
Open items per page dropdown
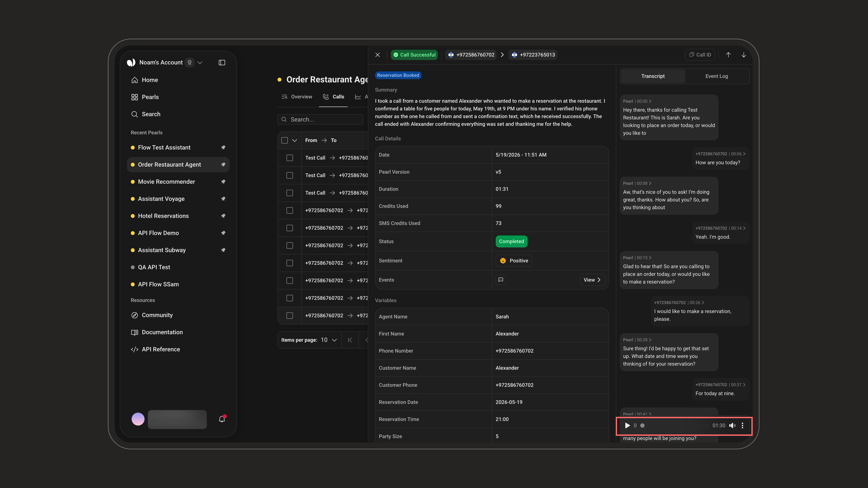tap(329, 340)
